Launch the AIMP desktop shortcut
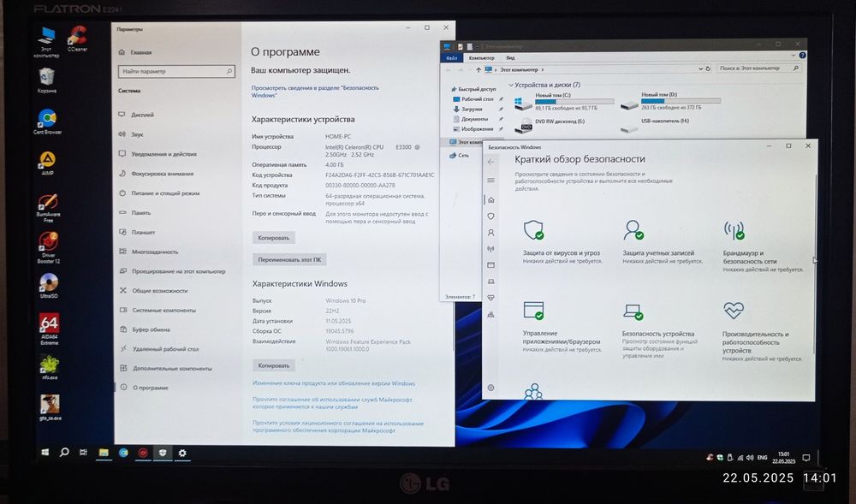856x504 pixels. click(x=47, y=163)
